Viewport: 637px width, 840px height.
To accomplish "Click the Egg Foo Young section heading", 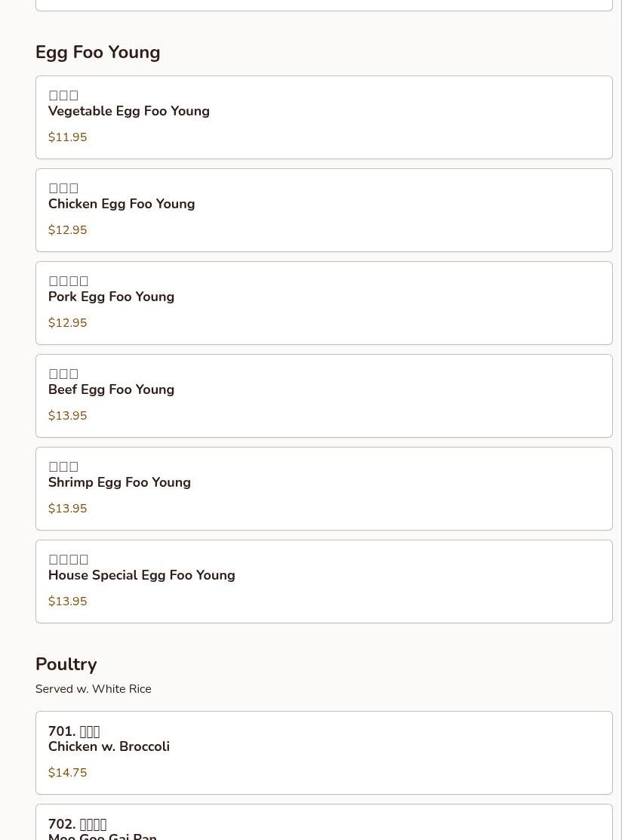I will (x=98, y=53).
